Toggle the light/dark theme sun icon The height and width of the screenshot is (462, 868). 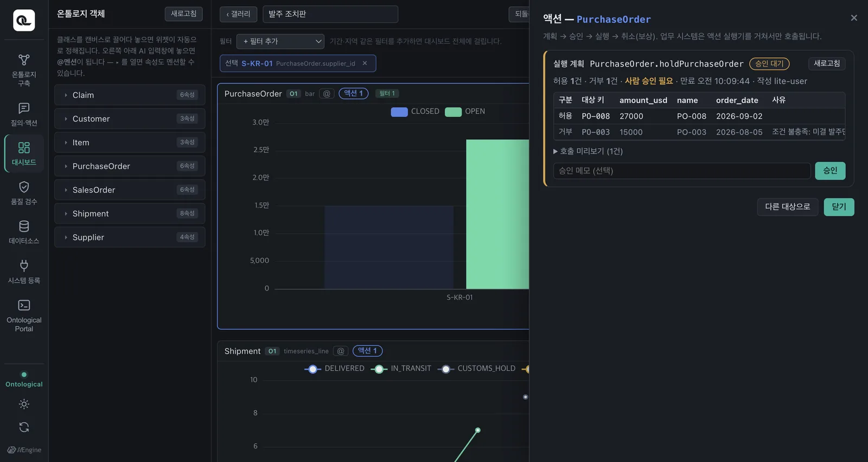click(x=24, y=404)
